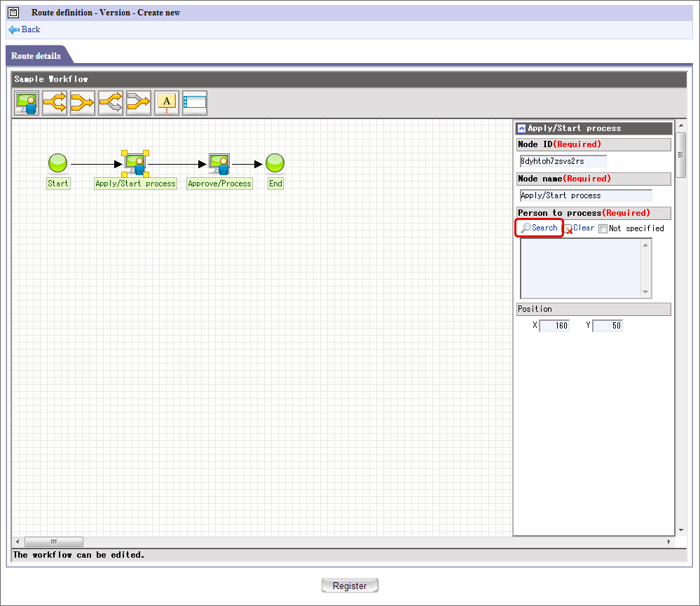Tick the Not specified checkbox

603,229
